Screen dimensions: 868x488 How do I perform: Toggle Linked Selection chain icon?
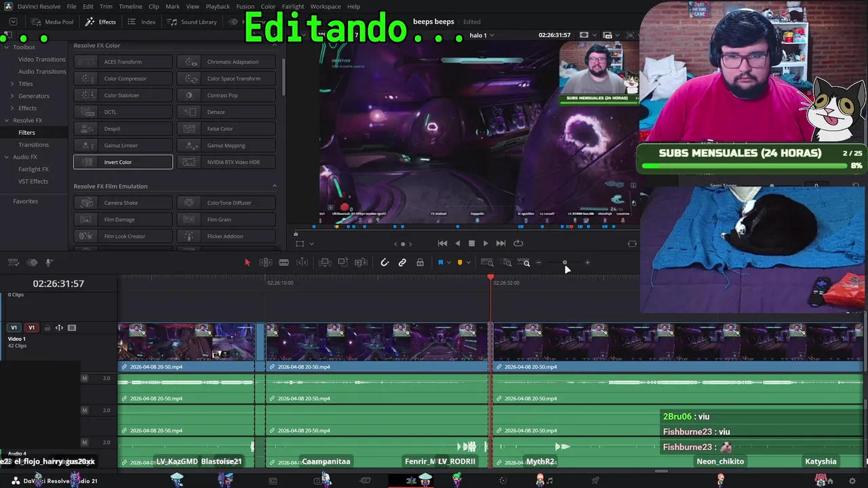[x=402, y=262]
